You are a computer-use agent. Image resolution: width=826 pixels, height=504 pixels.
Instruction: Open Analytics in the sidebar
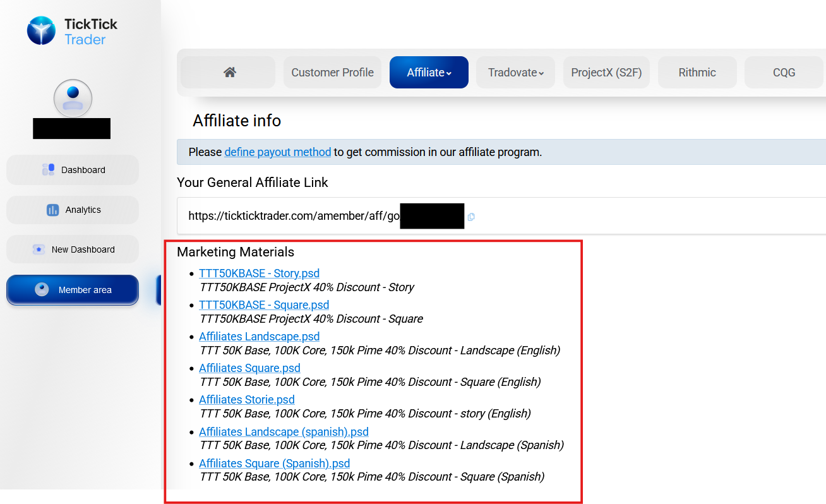click(73, 210)
